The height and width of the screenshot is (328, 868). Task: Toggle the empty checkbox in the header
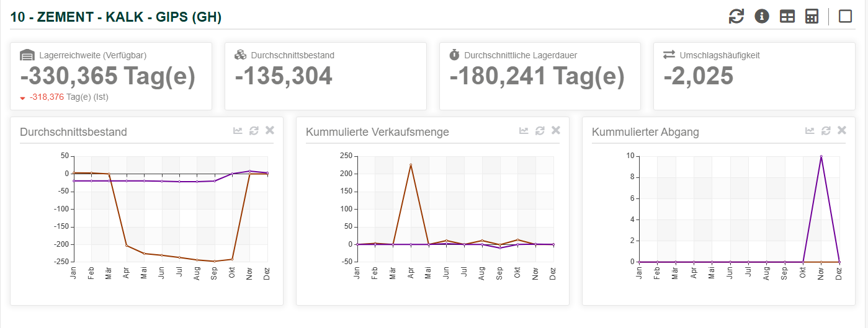845,16
